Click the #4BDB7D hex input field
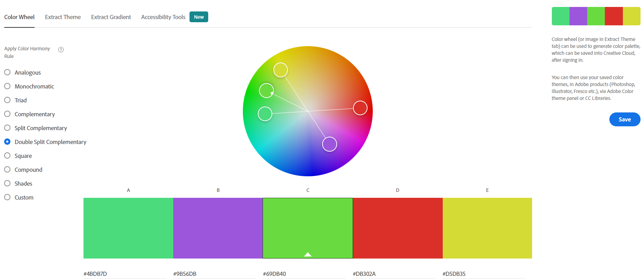Image resolution: width=644 pixels, height=279 pixels. pyautogui.click(x=125, y=274)
